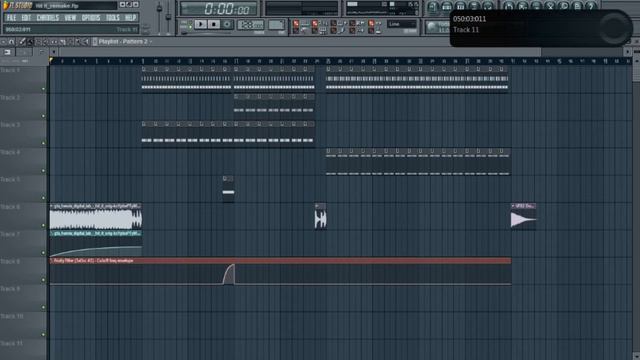Image resolution: width=640 pixels, height=360 pixels.
Task: Click the question mark help icon
Action: tap(591, 7)
